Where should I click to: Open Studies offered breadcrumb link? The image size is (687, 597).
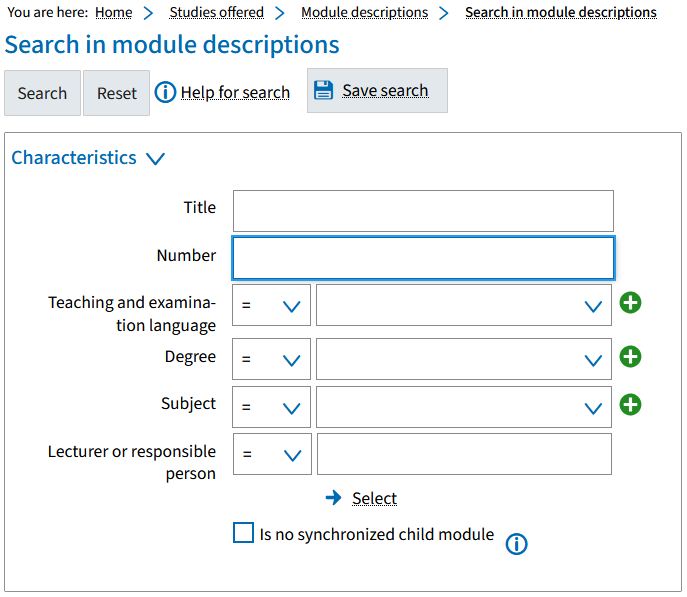216,12
